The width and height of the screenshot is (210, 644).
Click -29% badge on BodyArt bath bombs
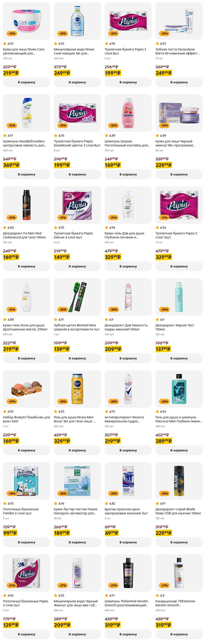(12, 401)
